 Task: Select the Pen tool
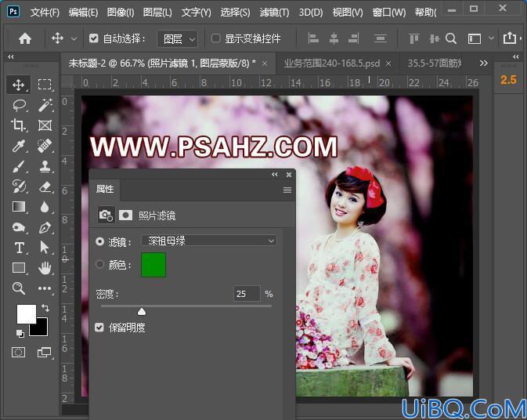(x=45, y=227)
